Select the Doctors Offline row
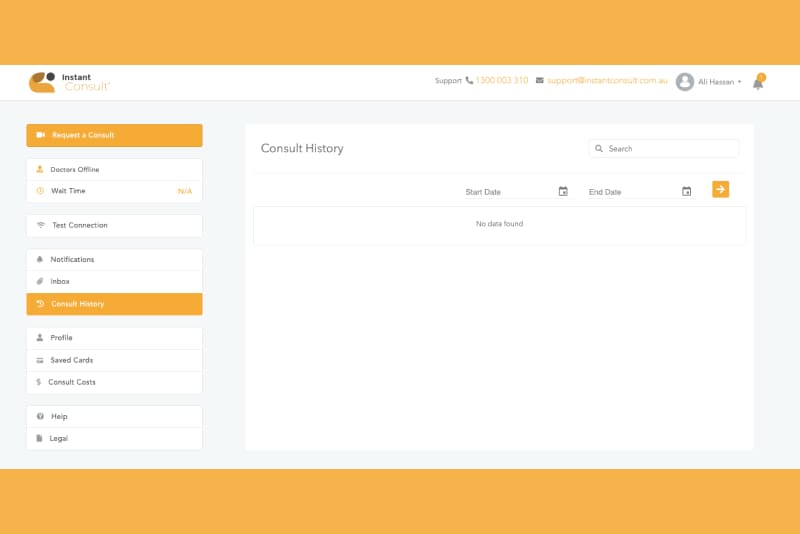Screen dimensions: 800x534 114,169
